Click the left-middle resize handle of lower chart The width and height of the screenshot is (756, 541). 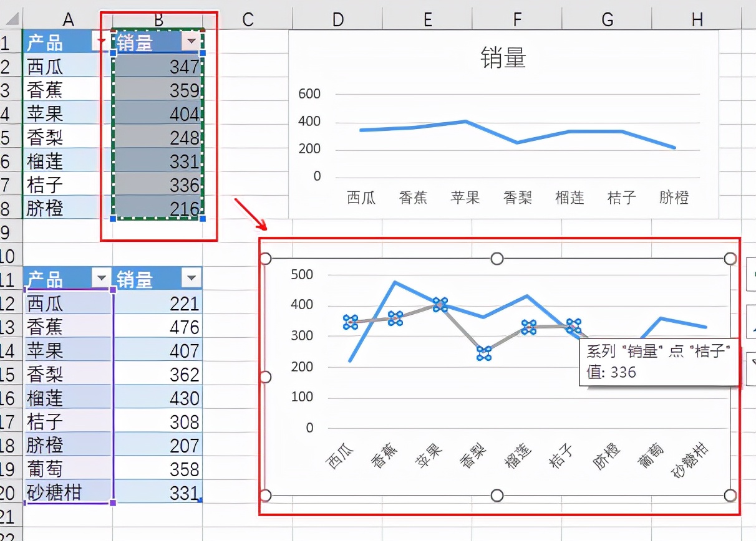pos(265,376)
